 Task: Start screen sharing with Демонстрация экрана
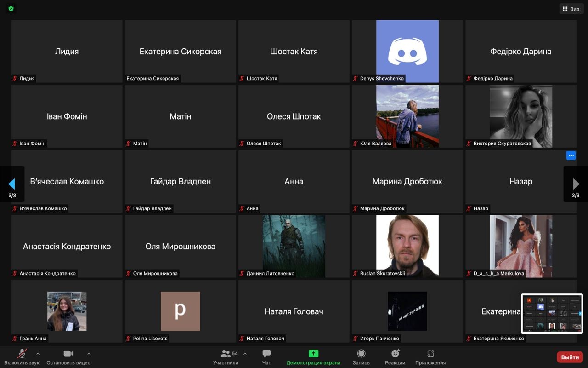coord(313,357)
